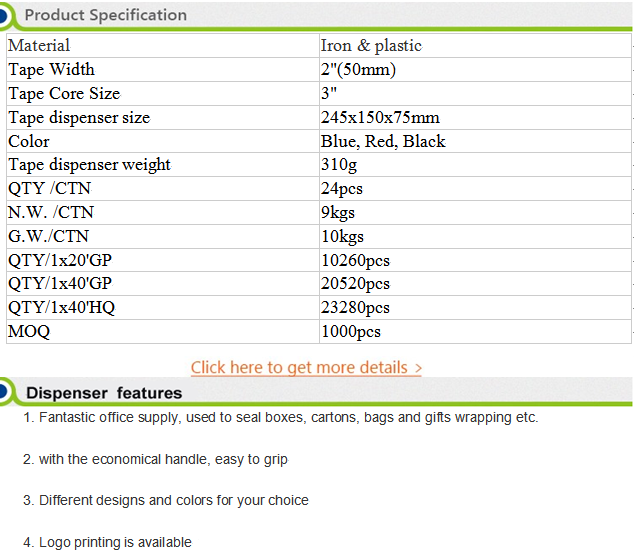634x559 pixels.
Task: Click the QTY/1x20'GP 10260pcs cell
Action: click(x=355, y=260)
